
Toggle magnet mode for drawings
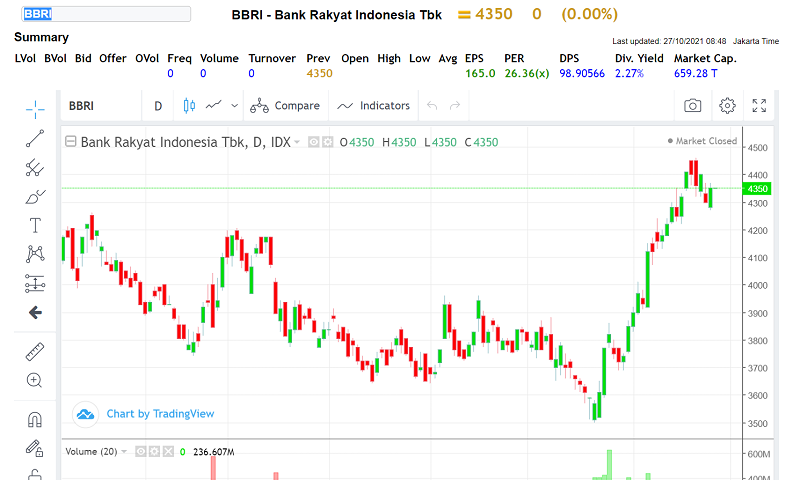35,419
